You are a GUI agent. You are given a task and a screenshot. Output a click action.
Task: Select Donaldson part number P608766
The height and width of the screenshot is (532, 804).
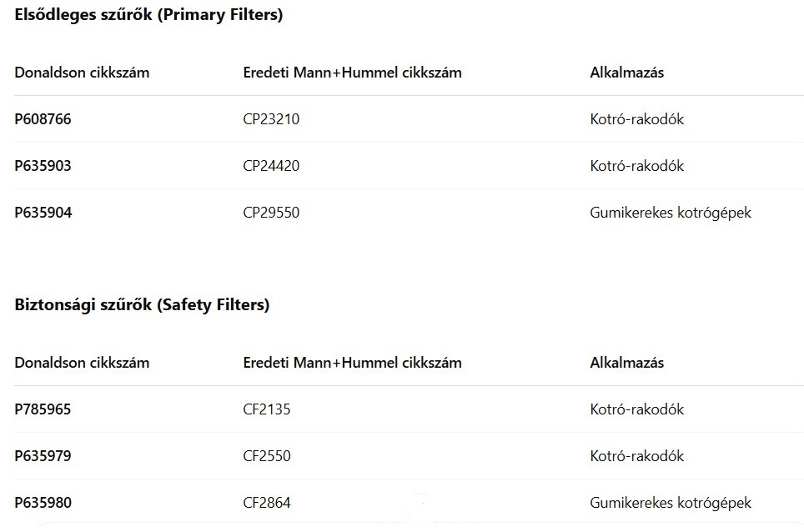tap(43, 119)
